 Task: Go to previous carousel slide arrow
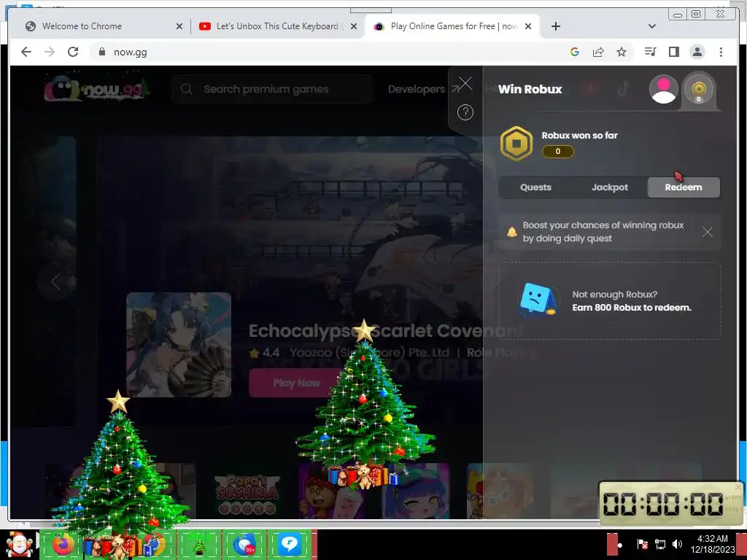pos(55,281)
